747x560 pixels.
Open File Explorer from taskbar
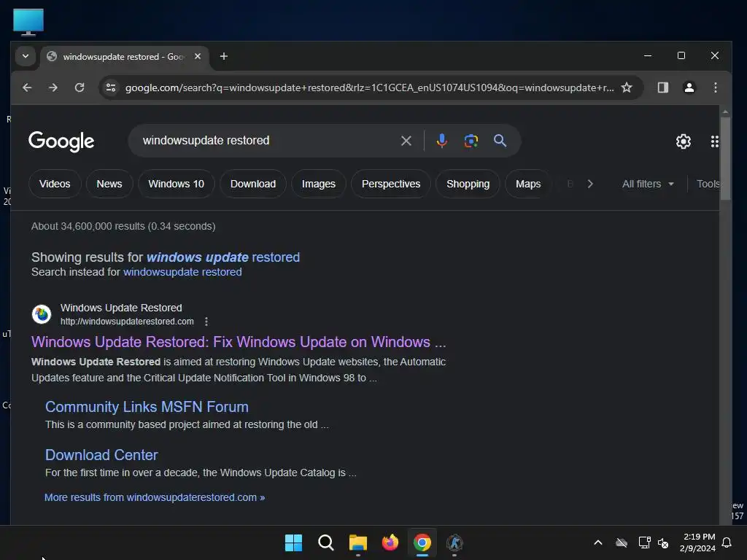[x=357, y=542]
